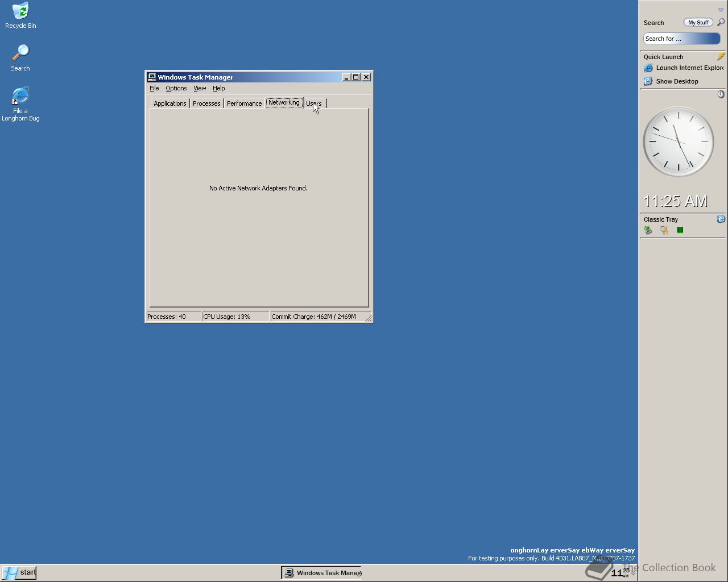The image size is (728, 582).
Task: Open the View menu
Action: tap(200, 88)
